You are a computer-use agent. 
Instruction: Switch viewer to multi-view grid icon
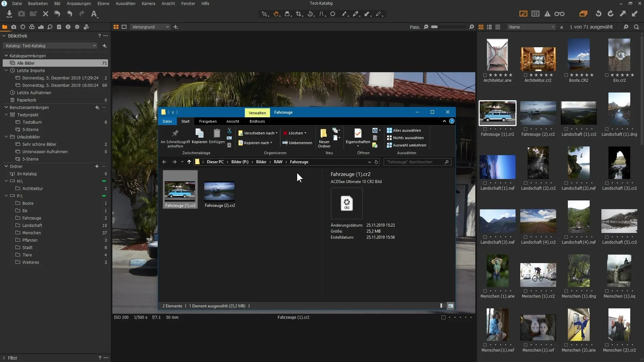pyautogui.click(x=116, y=27)
